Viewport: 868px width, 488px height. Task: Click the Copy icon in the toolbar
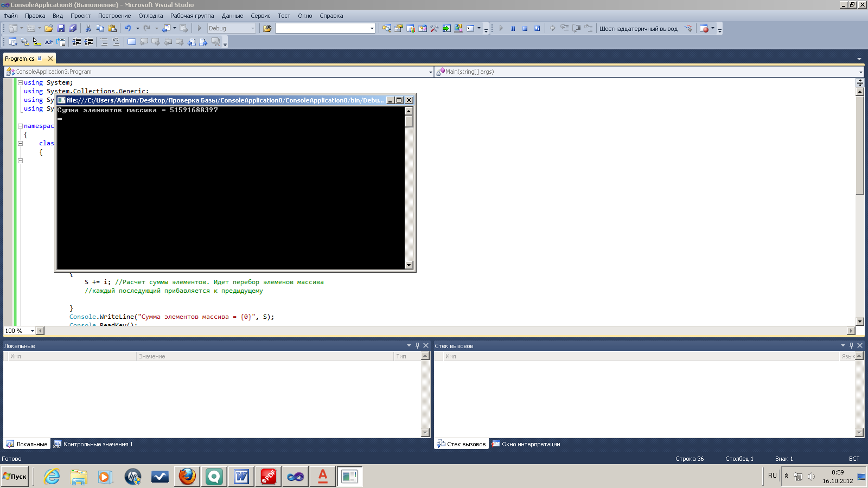[x=100, y=28]
